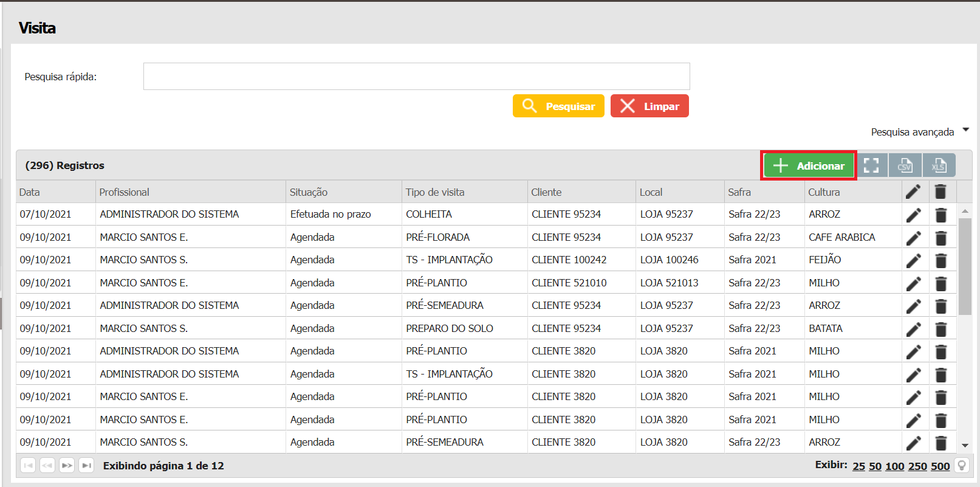Edit the PRÉ-SEMEADURA visit for CLIENTE 95234
980x487 pixels.
[x=913, y=306]
